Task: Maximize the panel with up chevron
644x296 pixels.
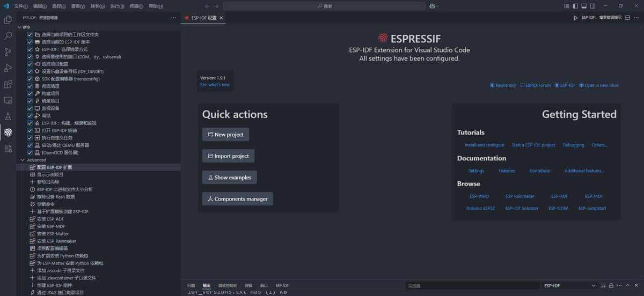Action: 628,286
